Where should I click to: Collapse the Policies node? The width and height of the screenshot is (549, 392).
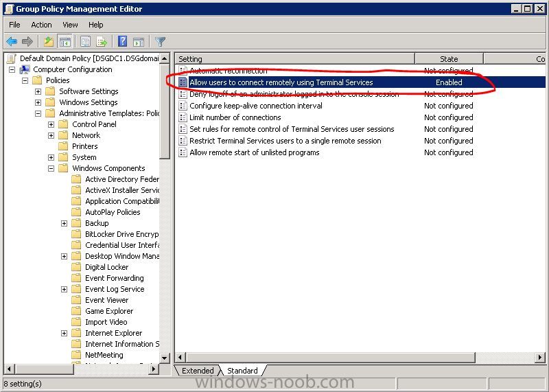[x=25, y=80]
